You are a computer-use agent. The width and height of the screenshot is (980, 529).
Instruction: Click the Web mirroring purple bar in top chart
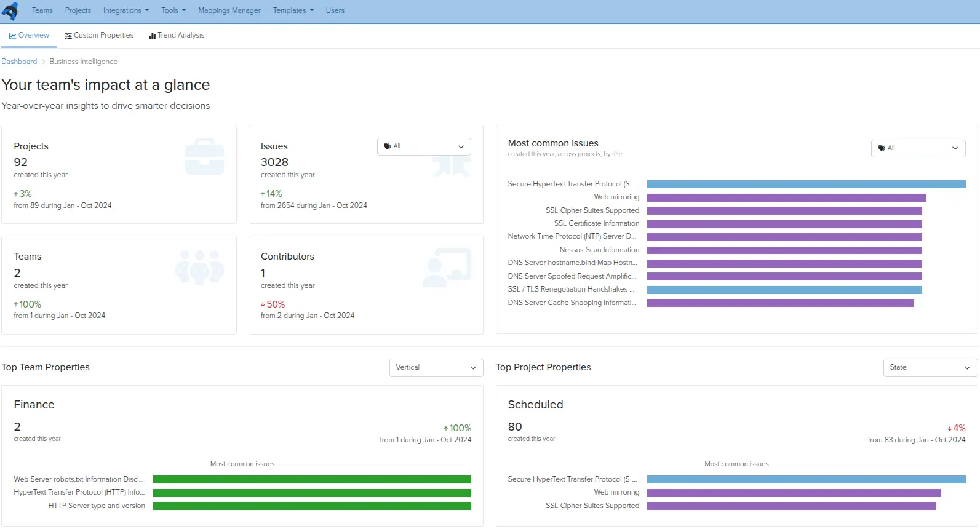point(786,197)
